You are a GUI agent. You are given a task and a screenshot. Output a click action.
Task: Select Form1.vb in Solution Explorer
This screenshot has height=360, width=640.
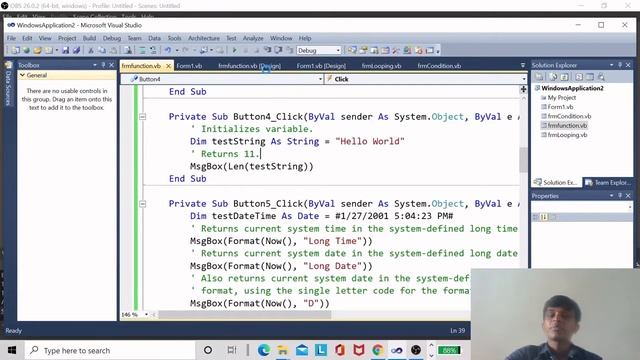pyautogui.click(x=560, y=107)
